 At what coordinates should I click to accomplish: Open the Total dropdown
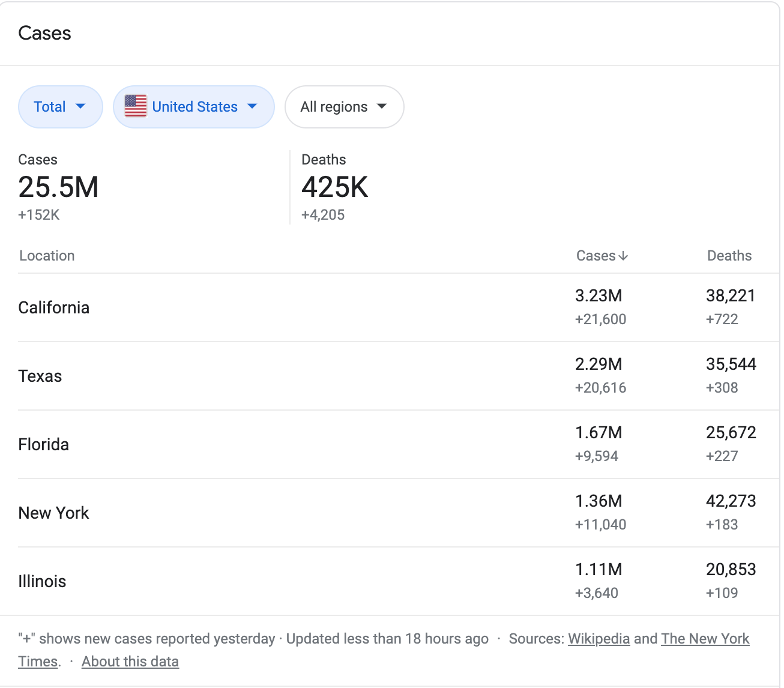[60, 107]
